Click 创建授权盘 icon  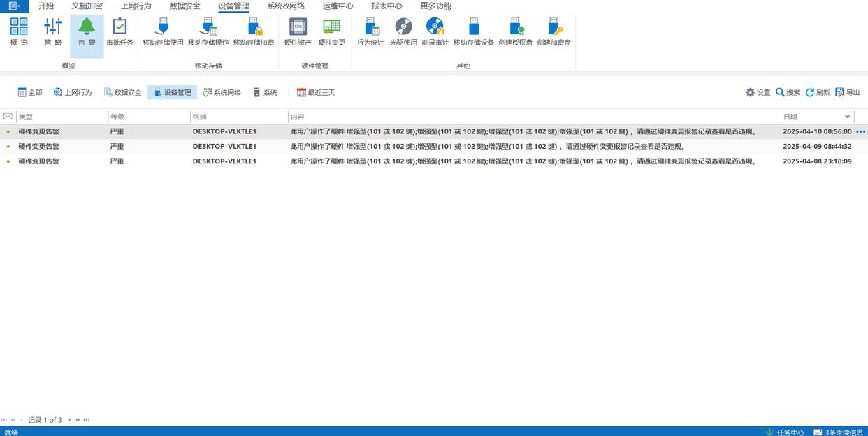coord(516,33)
